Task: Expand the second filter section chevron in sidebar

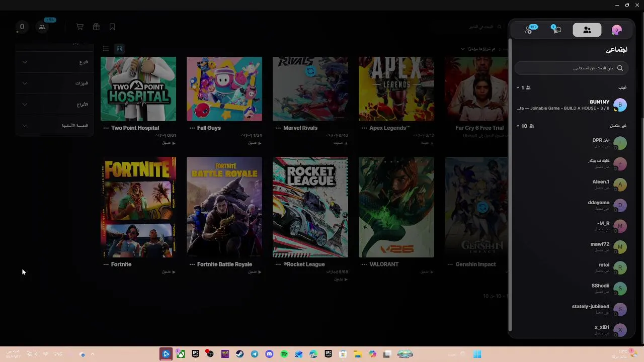Action: coord(25,83)
